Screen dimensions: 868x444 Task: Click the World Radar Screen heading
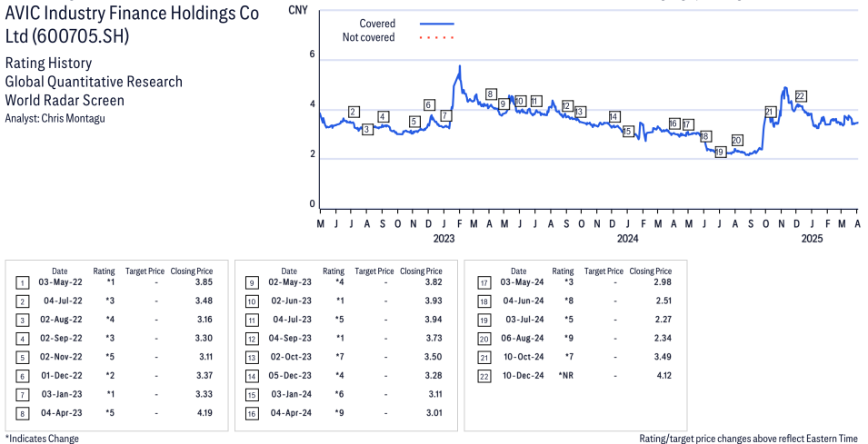click(x=65, y=100)
